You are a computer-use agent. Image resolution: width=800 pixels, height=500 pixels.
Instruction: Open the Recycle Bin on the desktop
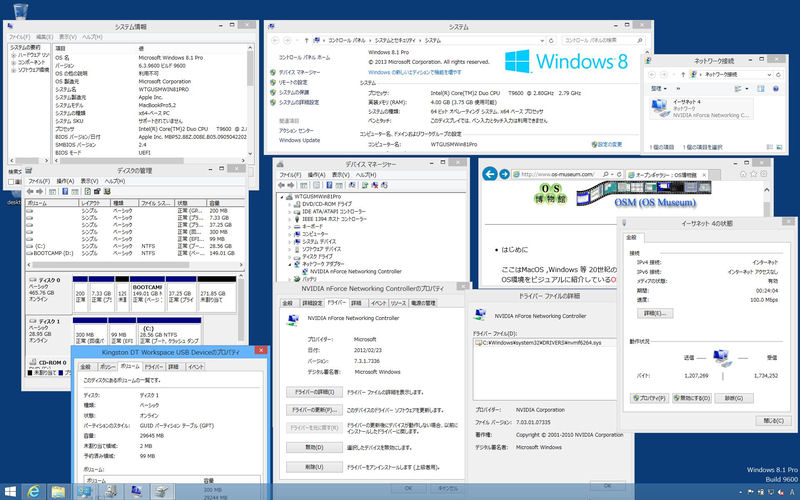pyautogui.click(x=19, y=12)
